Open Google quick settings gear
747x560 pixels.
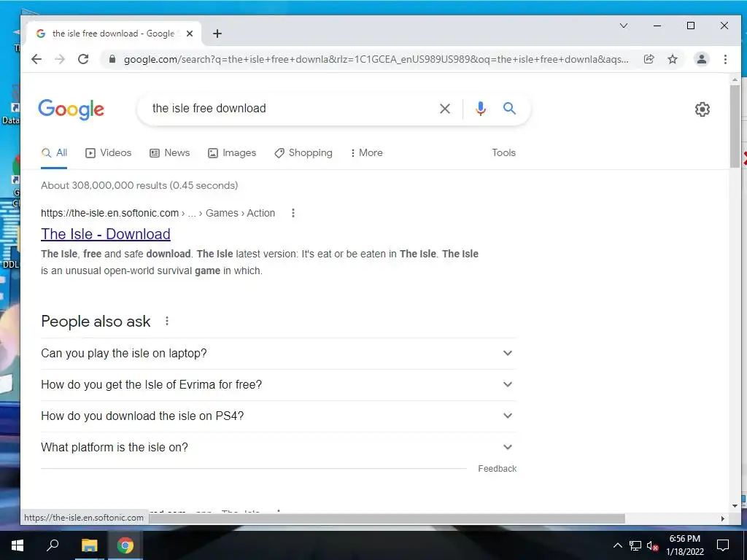click(702, 109)
